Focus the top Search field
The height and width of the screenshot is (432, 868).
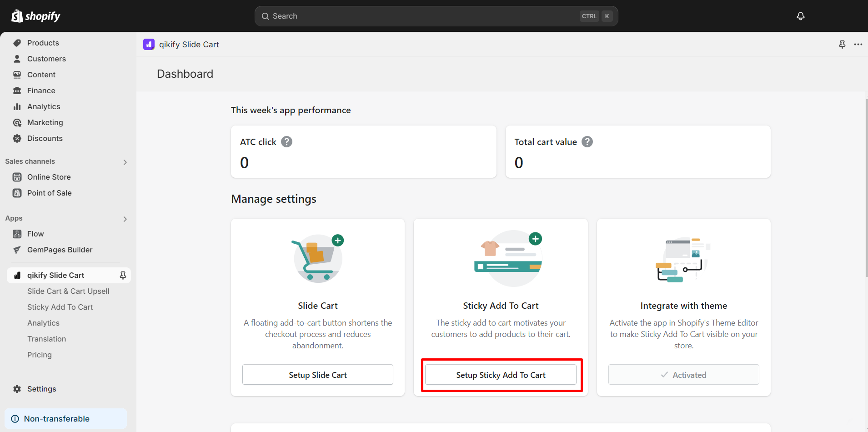(423, 16)
